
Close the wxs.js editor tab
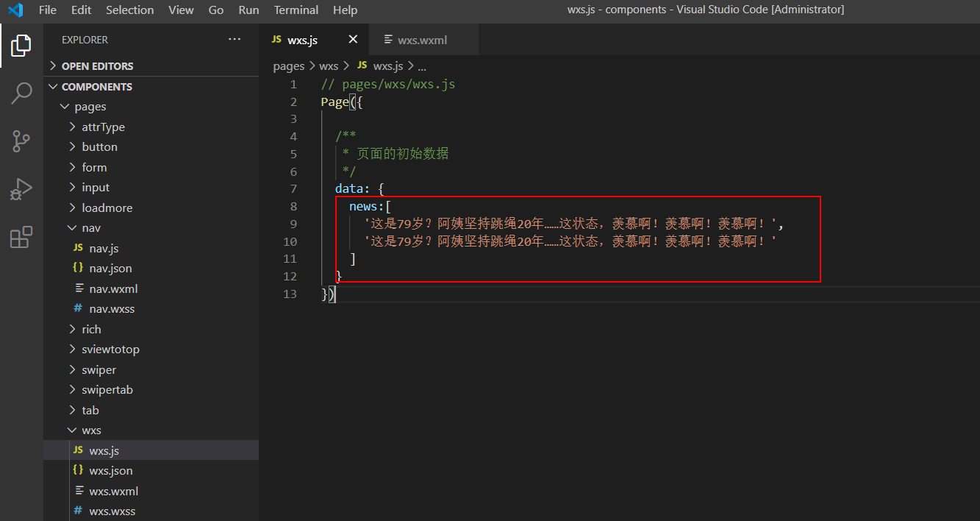coord(353,40)
